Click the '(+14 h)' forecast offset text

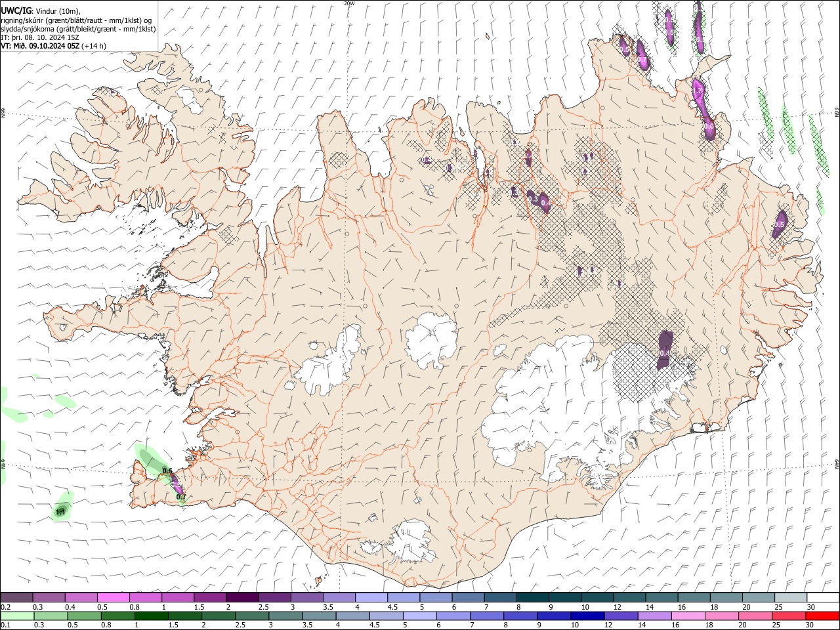(94, 46)
